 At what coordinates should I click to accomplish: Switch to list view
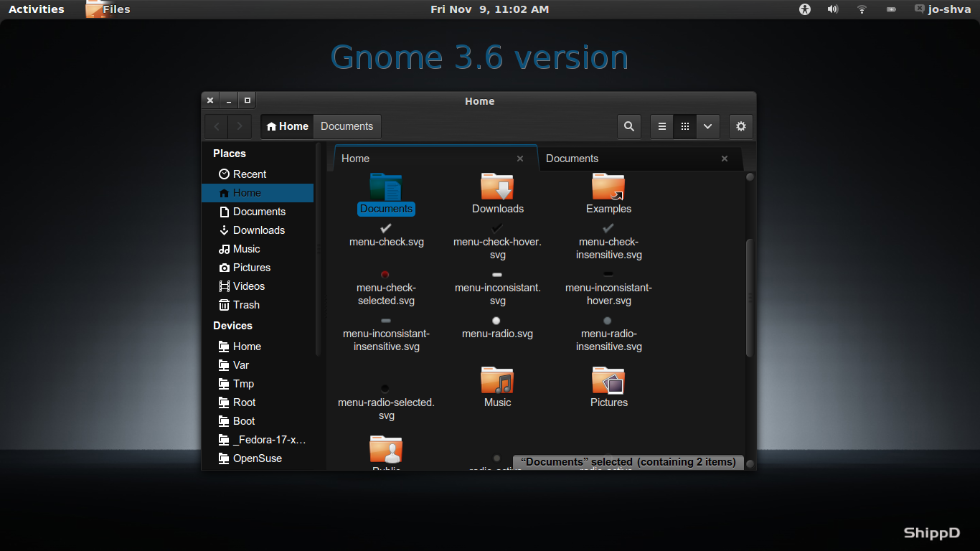[x=661, y=126]
